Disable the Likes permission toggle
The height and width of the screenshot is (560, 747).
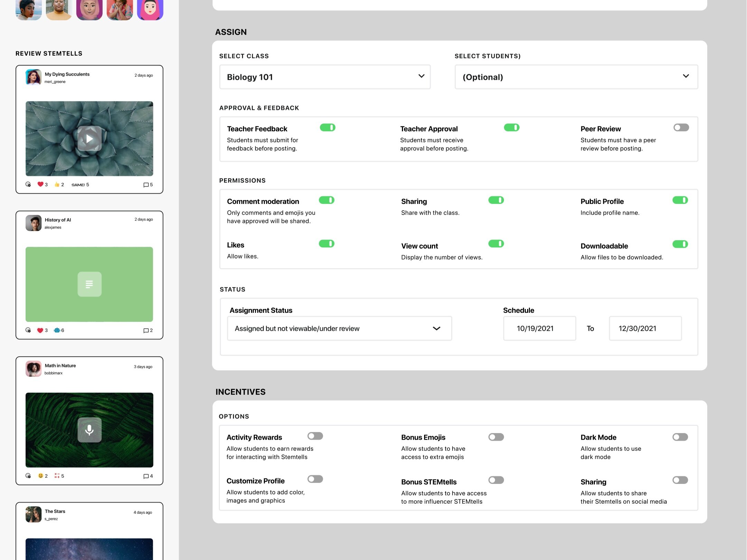tap(327, 244)
